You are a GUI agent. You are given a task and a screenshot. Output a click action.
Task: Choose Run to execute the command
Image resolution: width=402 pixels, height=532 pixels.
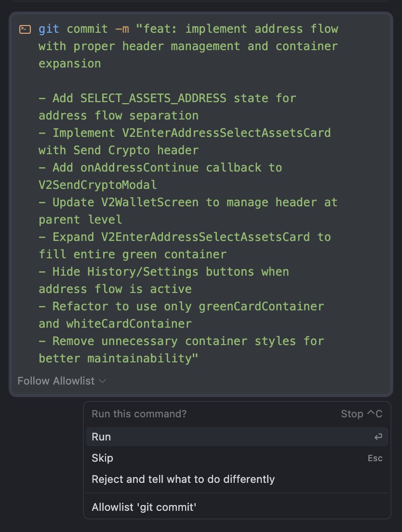[x=237, y=437]
